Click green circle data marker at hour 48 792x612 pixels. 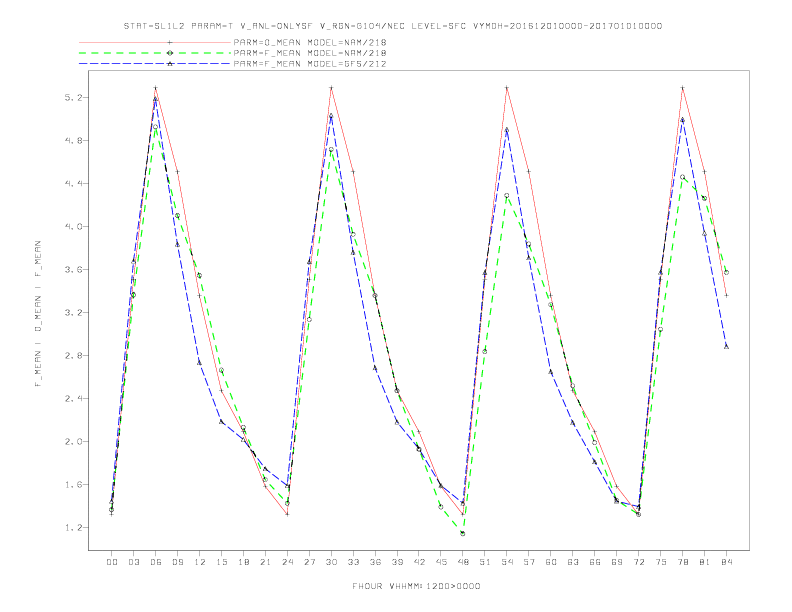(463, 533)
